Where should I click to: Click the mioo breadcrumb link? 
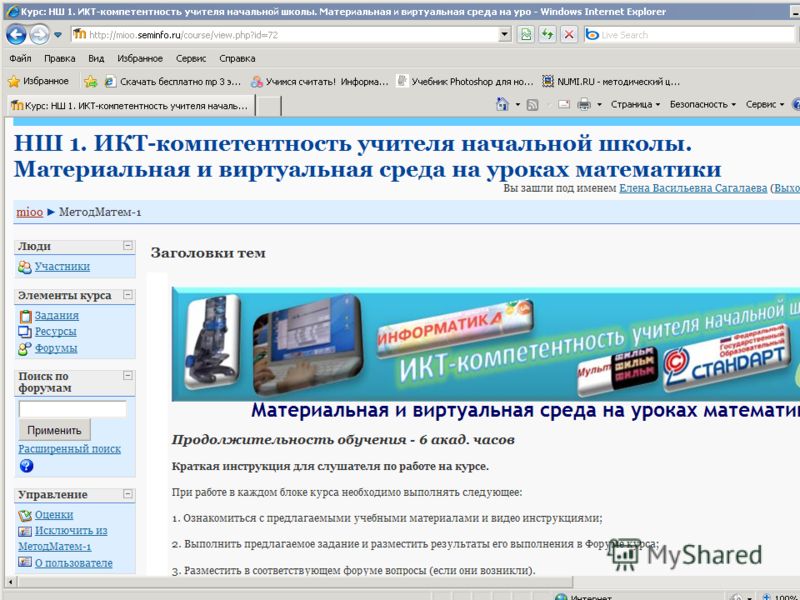tap(30, 212)
